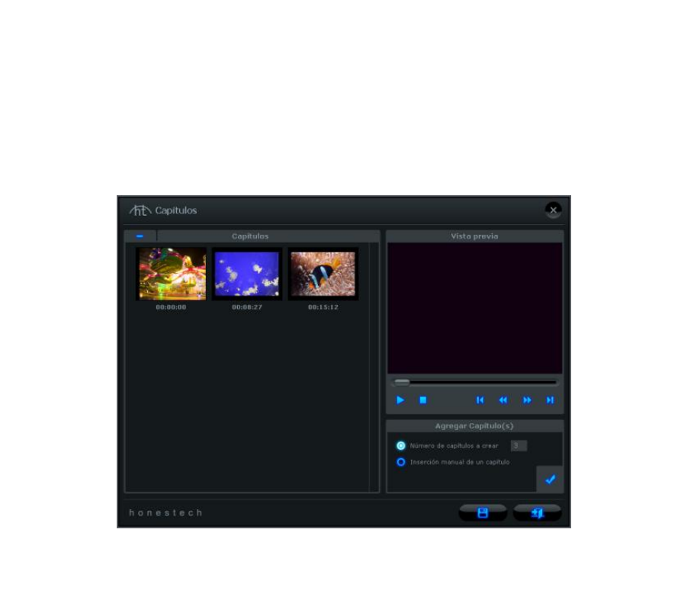Screen dimensions: 681x616
Task: Confirm adding chapters with checkmark button
Action: 550,480
